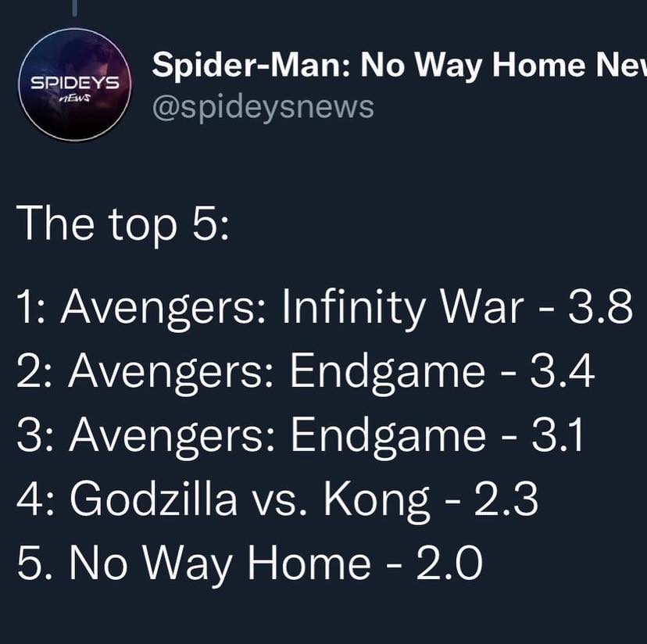Click the rank 4 Godzilla vs. Kong line
Viewport: 647px width, 644px height.
point(277,499)
